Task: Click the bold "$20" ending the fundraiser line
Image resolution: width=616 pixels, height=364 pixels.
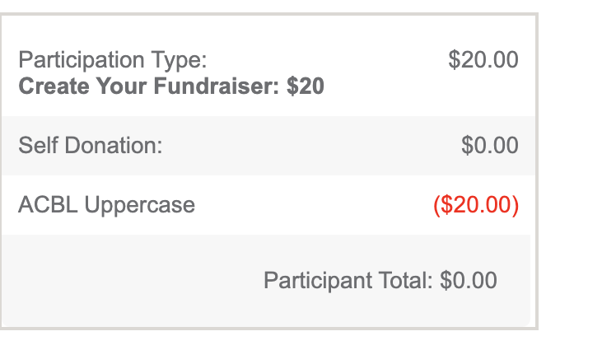Action: click(305, 86)
